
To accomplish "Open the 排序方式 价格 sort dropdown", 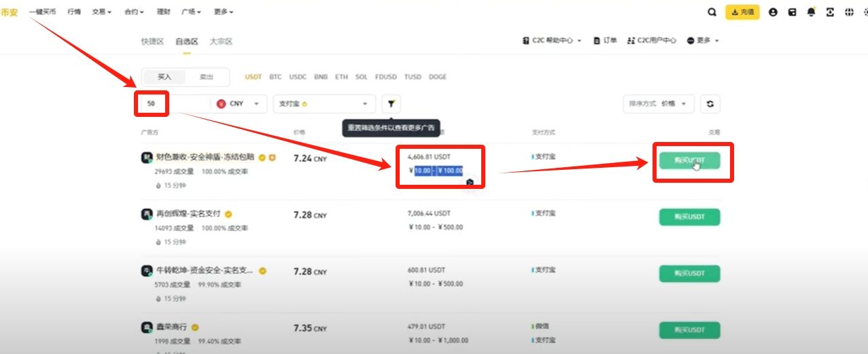I will click(659, 104).
